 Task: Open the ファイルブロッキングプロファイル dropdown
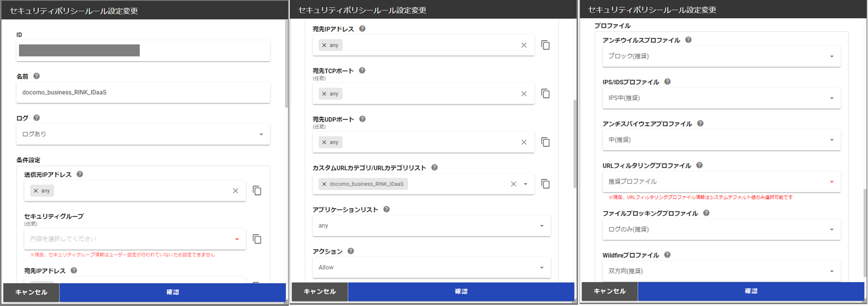coord(721,229)
